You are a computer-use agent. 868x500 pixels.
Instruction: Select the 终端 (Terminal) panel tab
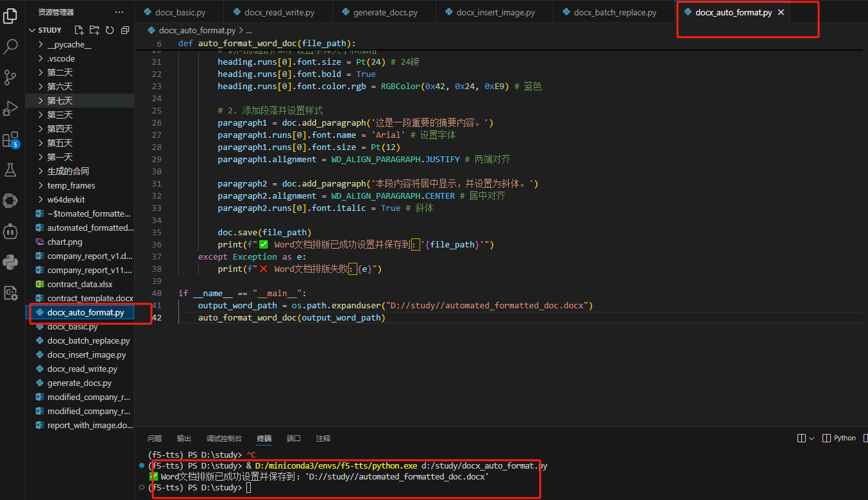[264, 438]
